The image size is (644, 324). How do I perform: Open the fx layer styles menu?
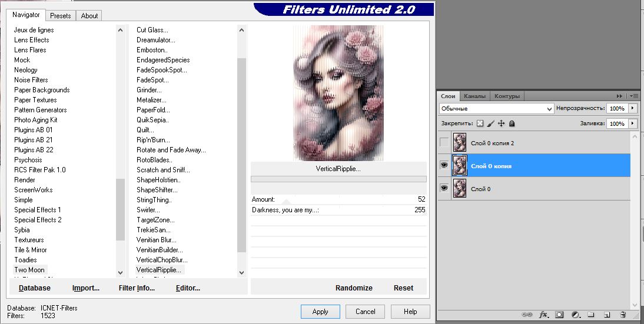(x=543, y=315)
